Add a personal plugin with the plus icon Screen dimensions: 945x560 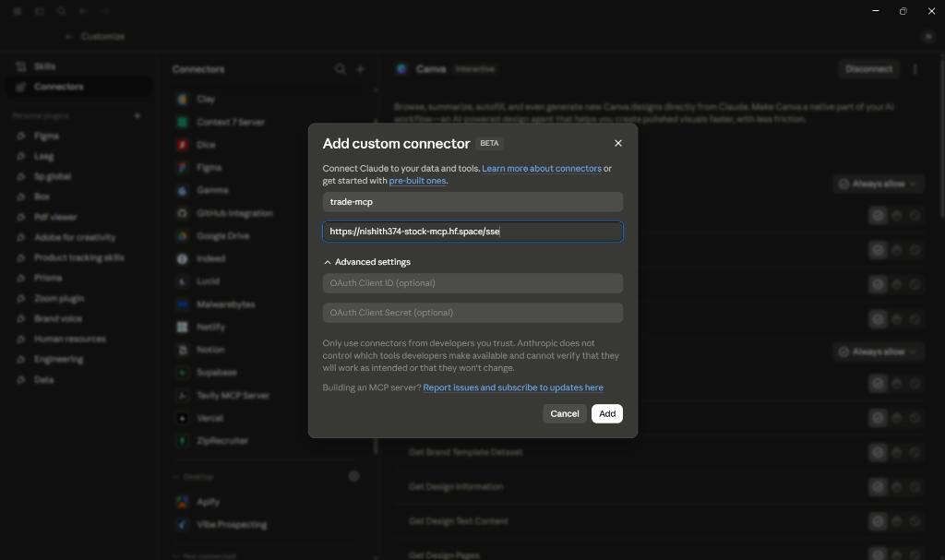138,115
